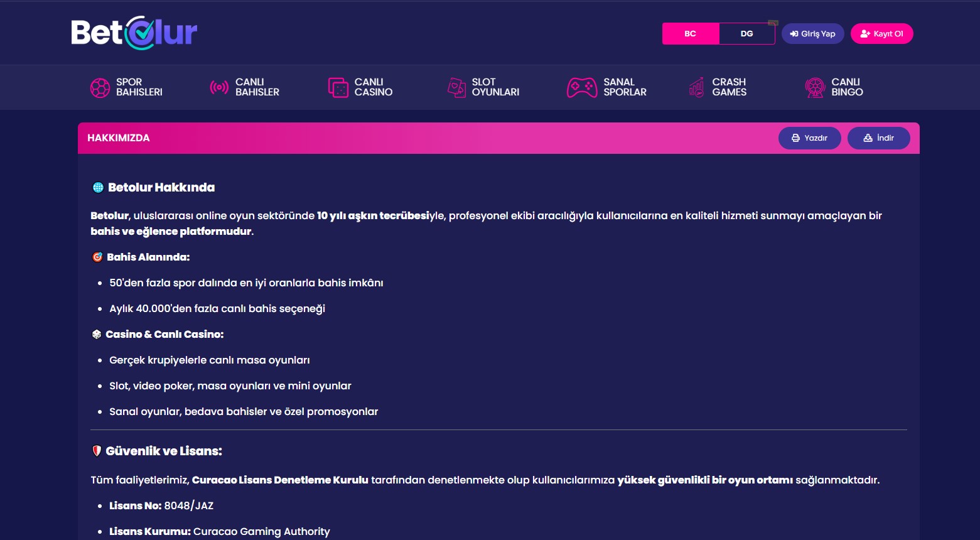Click the 'Slot, video poker, masa oyunları' bullet
Screen dimensions: 980x540
(x=230, y=386)
